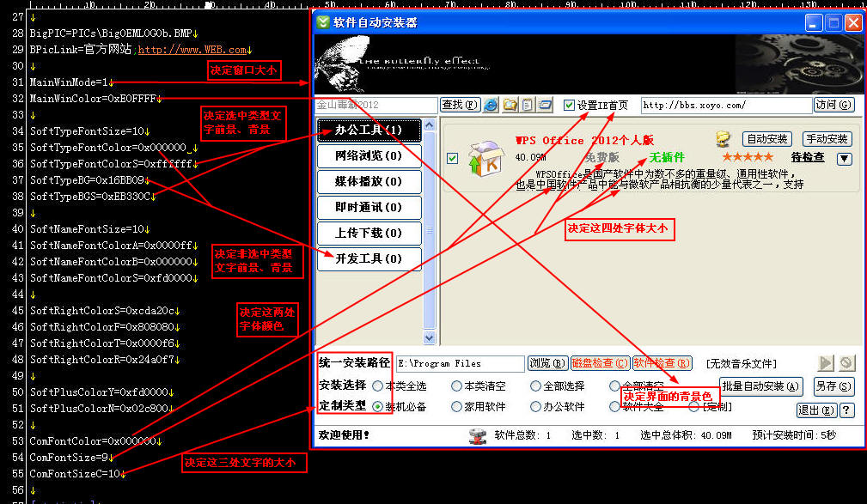Viewport: 867px width, 504px height.
Task: Click the blue window toolbar icon
Action: coord(545,105)
